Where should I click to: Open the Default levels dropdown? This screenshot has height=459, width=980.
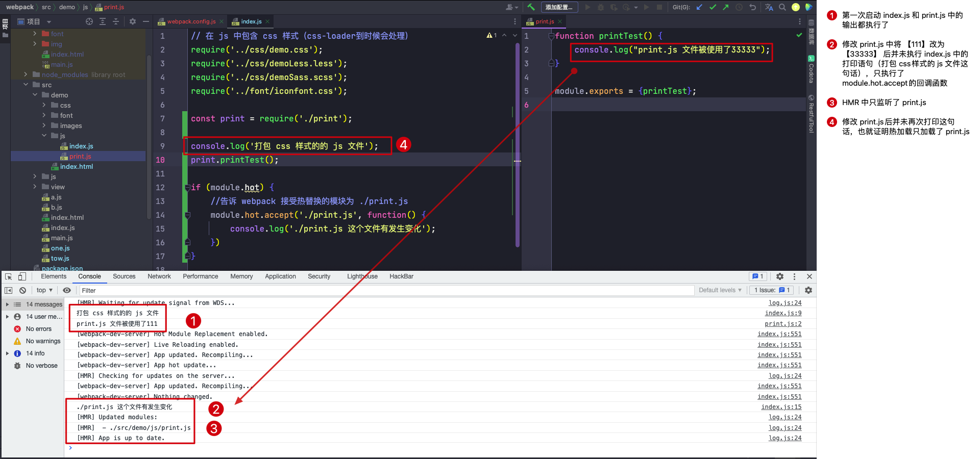720,290
